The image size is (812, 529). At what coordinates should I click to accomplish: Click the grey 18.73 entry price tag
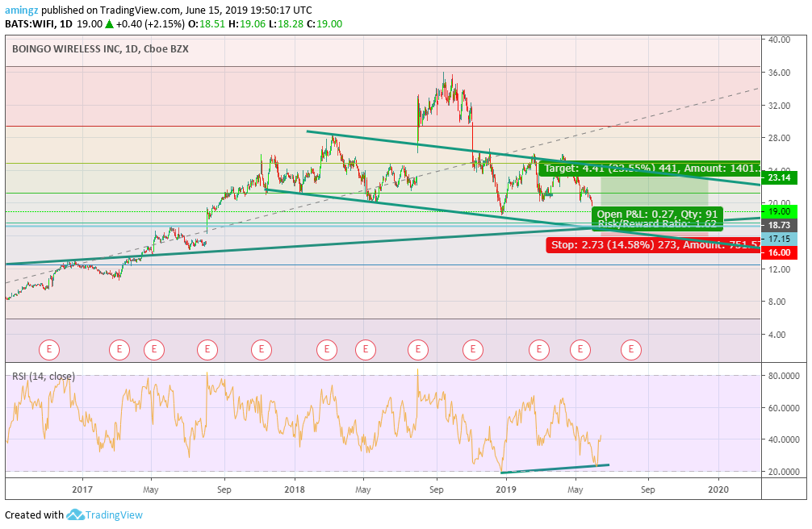pyautogui.click(x=780, y=225)
